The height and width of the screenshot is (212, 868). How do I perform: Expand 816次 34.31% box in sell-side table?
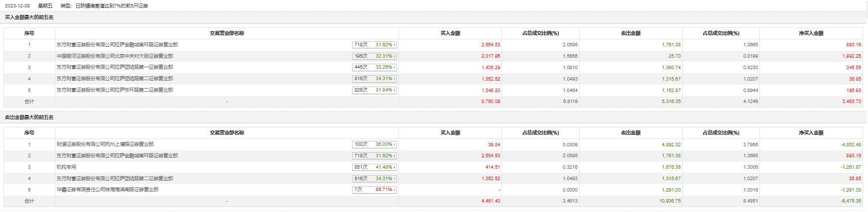pos(374,178)
